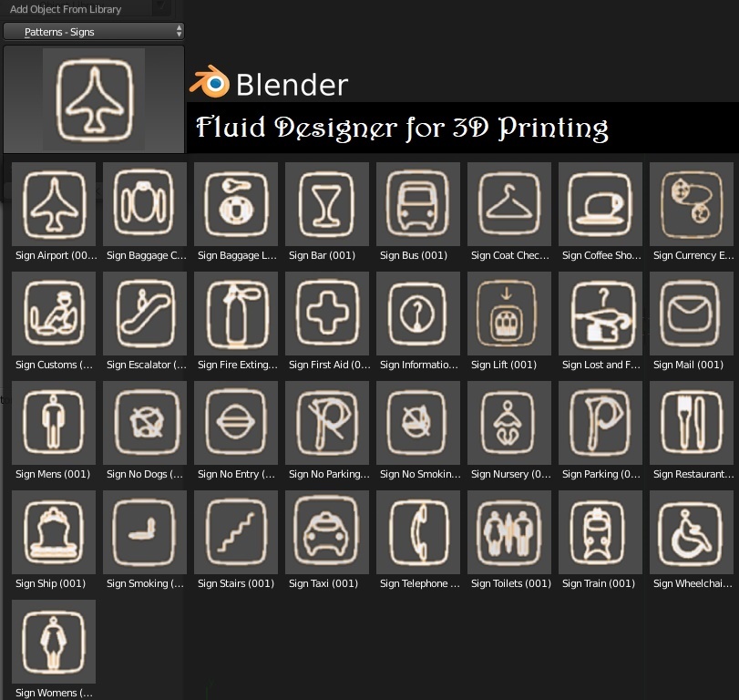
Task: Select the Sign First Aid cross icon
Action: coord(327,314)
